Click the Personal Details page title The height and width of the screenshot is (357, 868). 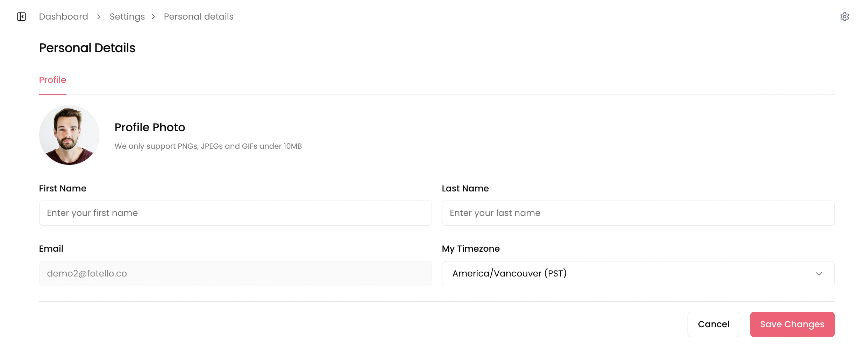87,48
